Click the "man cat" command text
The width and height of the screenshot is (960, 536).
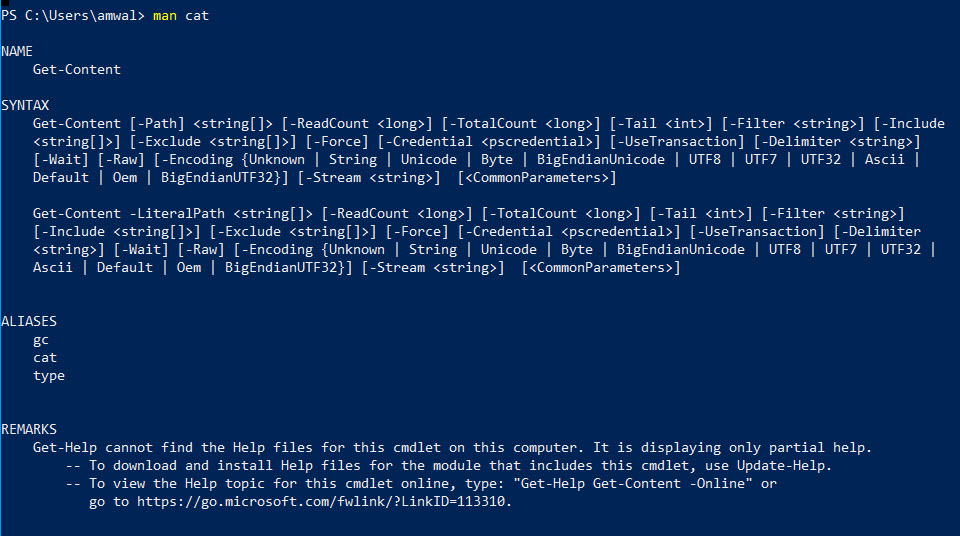[181, 16]
